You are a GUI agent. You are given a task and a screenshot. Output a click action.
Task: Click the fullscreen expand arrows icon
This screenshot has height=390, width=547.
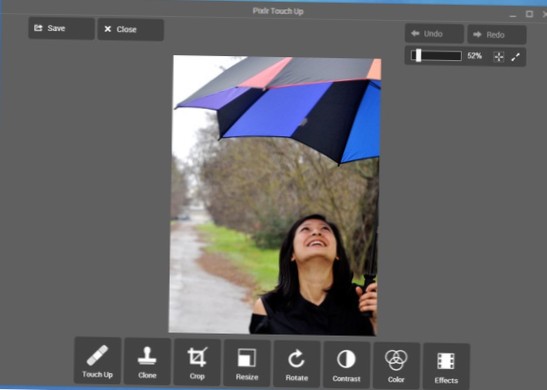[516, 57]
